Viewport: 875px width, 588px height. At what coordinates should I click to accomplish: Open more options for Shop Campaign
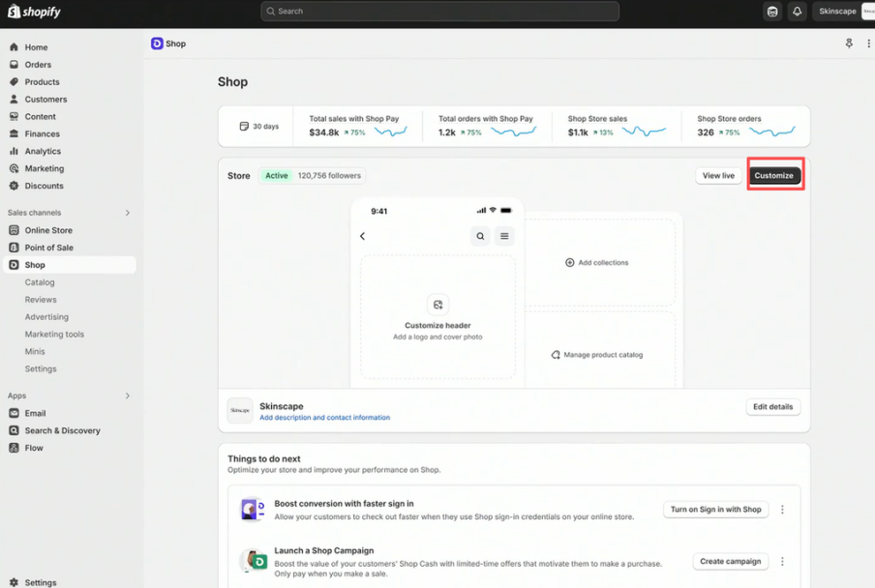tap(782, 561)
